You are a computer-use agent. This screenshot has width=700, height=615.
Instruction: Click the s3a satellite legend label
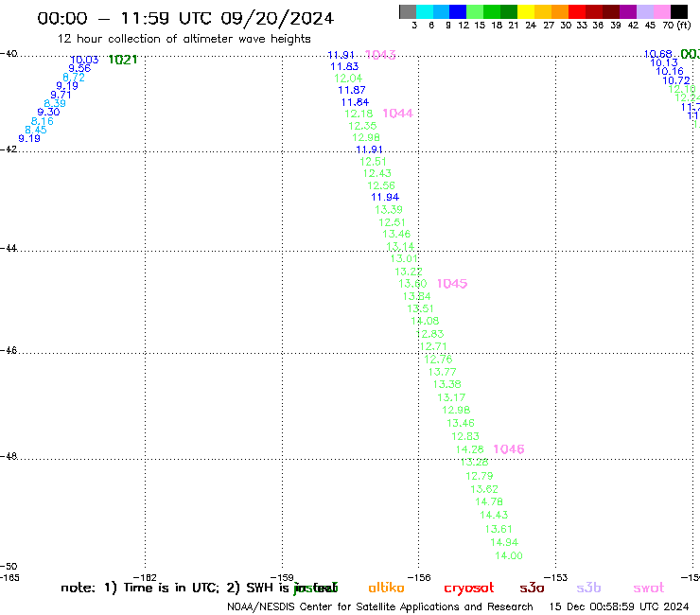coord(533,588)
